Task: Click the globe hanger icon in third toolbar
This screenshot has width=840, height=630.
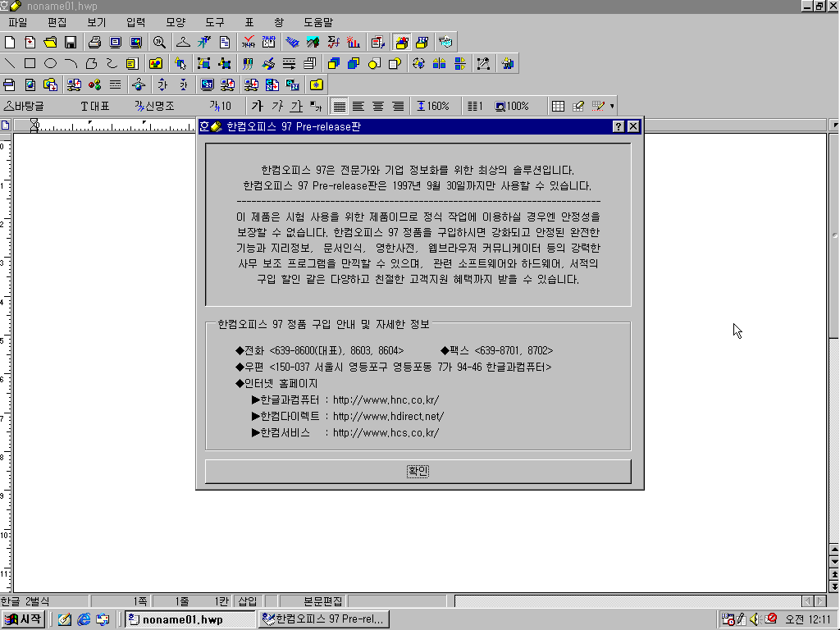Action: point(139,84)
